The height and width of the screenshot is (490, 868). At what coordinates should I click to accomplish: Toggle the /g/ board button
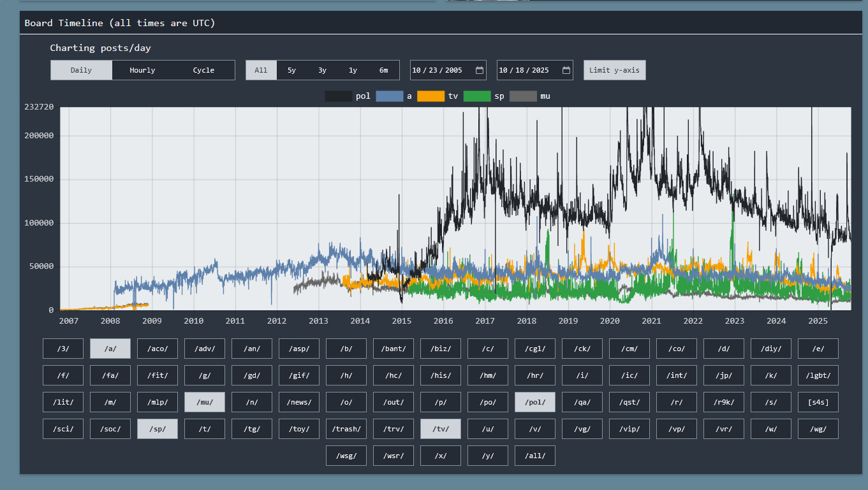click(x=204, y=375)
